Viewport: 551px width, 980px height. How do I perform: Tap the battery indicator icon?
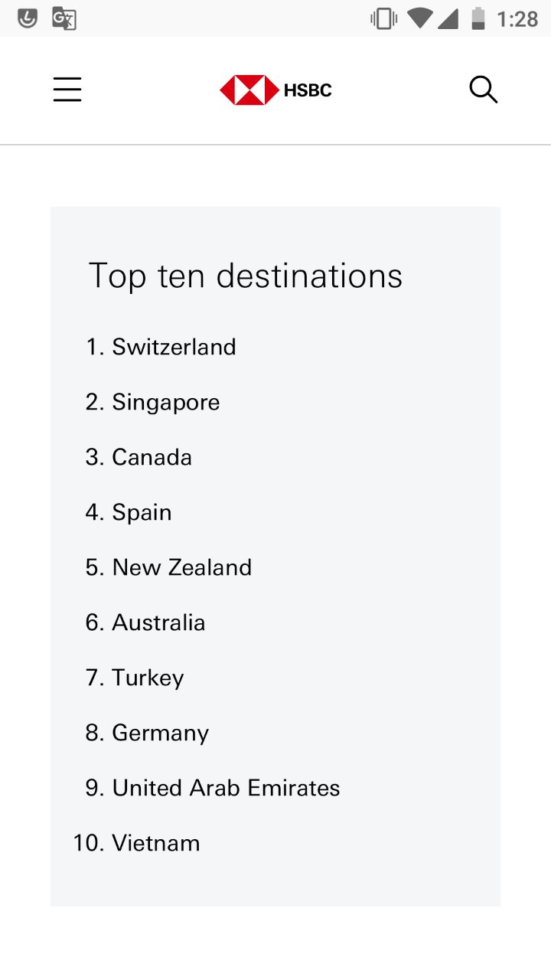(478, 18)
